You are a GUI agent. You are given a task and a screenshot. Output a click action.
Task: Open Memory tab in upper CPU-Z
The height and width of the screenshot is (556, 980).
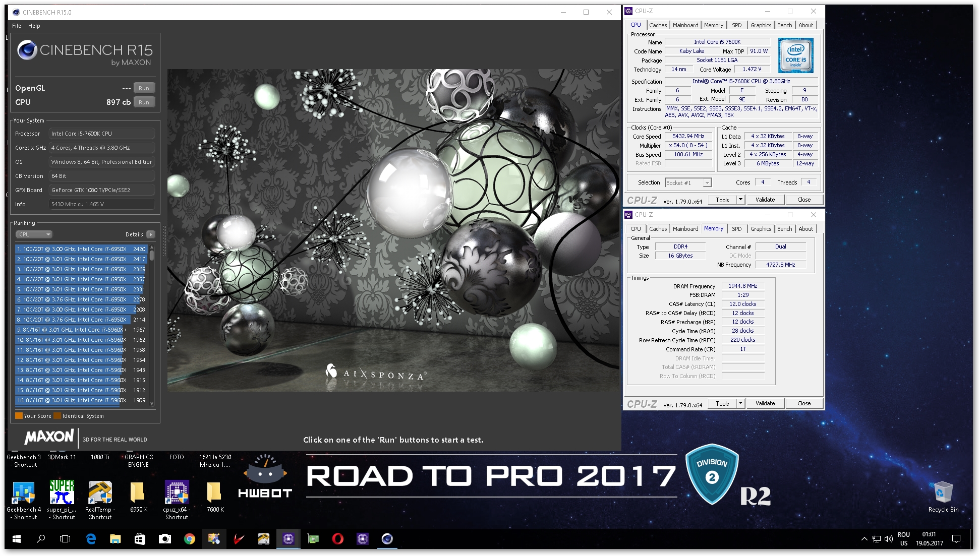click(x=713, y=25)
